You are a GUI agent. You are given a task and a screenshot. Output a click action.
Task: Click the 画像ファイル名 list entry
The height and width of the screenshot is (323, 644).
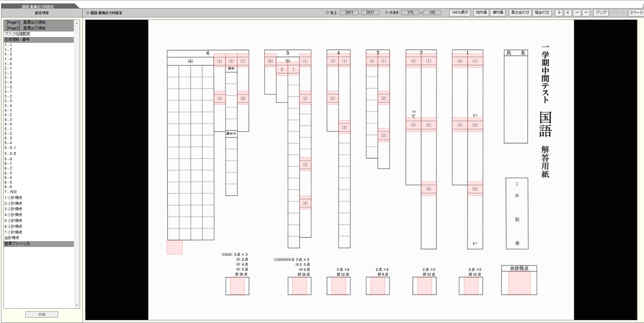click(x=17, y=244)
